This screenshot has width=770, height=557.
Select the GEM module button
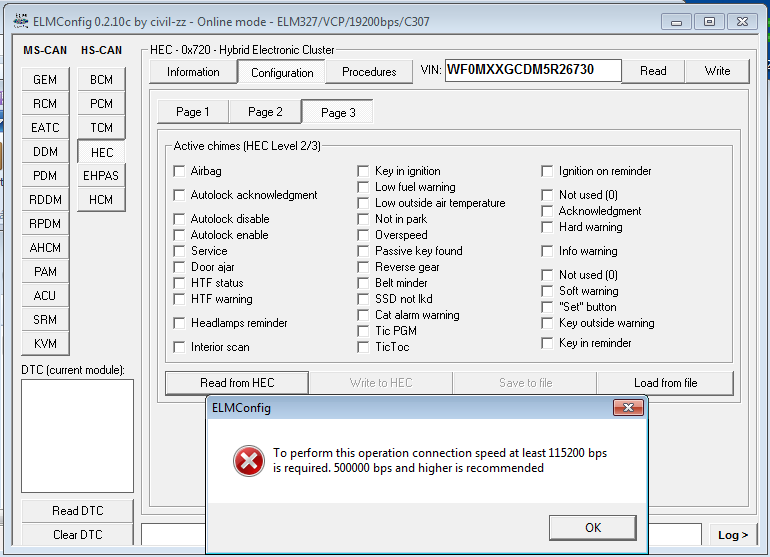click(45, 80)
